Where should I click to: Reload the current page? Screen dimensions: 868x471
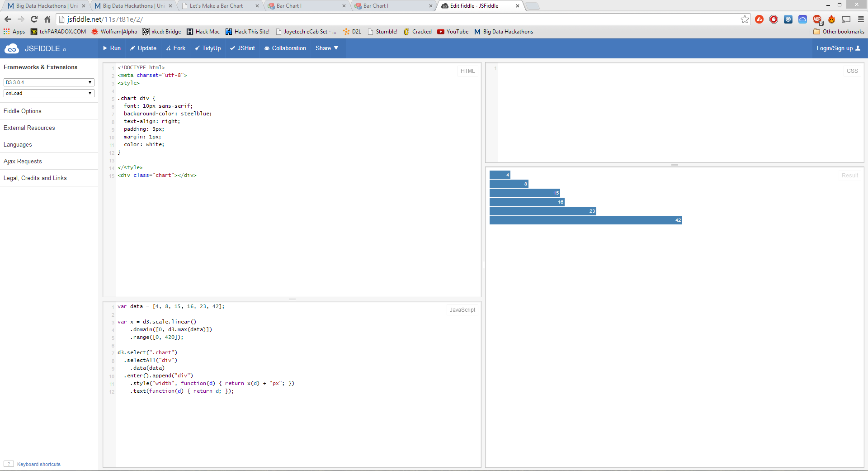(34, 19)
